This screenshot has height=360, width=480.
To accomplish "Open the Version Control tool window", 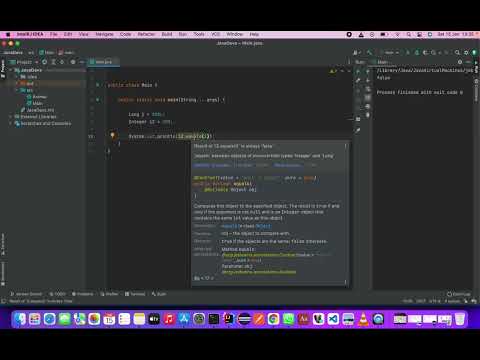I will [x=26, y=294].
